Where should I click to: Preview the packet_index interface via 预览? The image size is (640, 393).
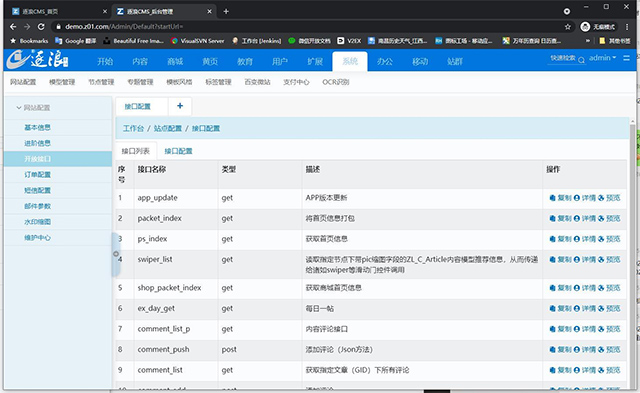click(609, 218)
